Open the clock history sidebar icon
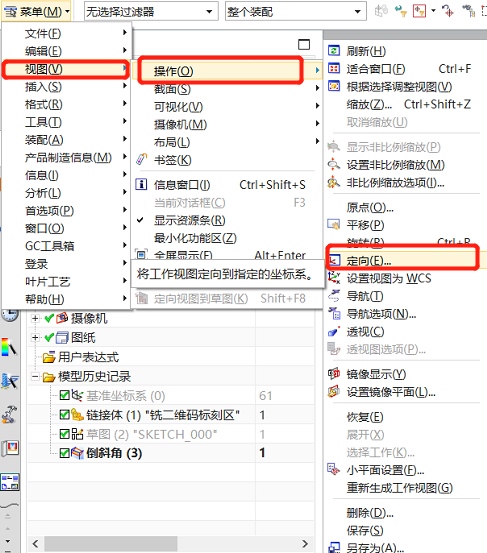Image resolution: width=487 pixels, height=553 pixels. point(10,315)
